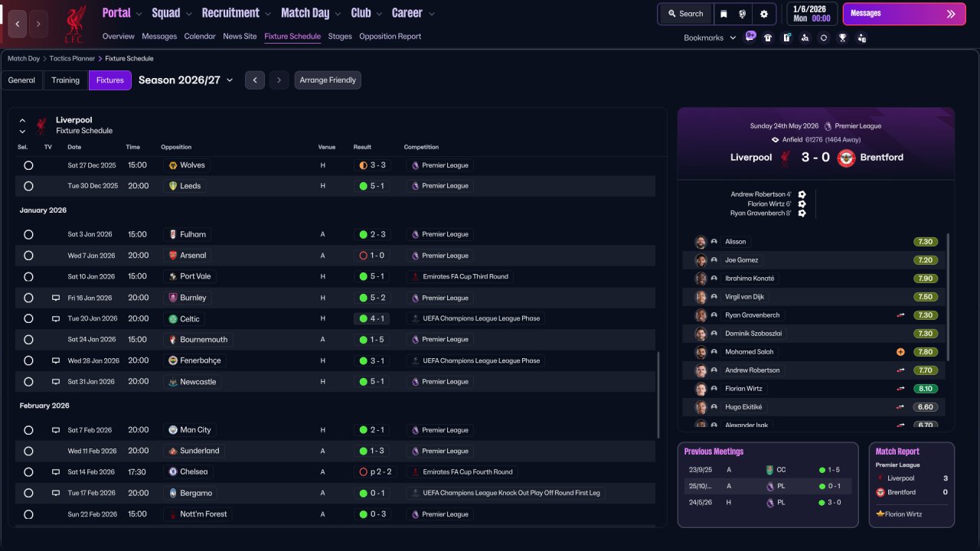Select the Nott'm Forest fixture radio button
The width and height of the screenshot is (980, 551).
click(28, 514)
